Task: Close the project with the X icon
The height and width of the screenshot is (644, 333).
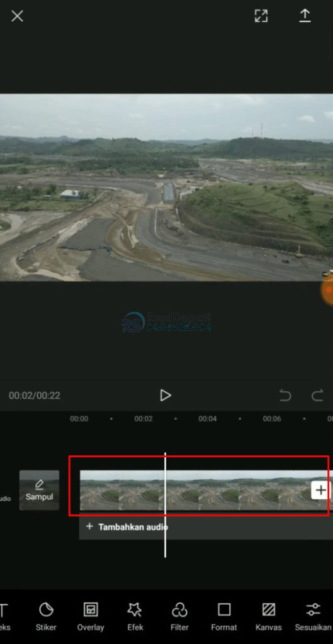Action: pos(17,16)
